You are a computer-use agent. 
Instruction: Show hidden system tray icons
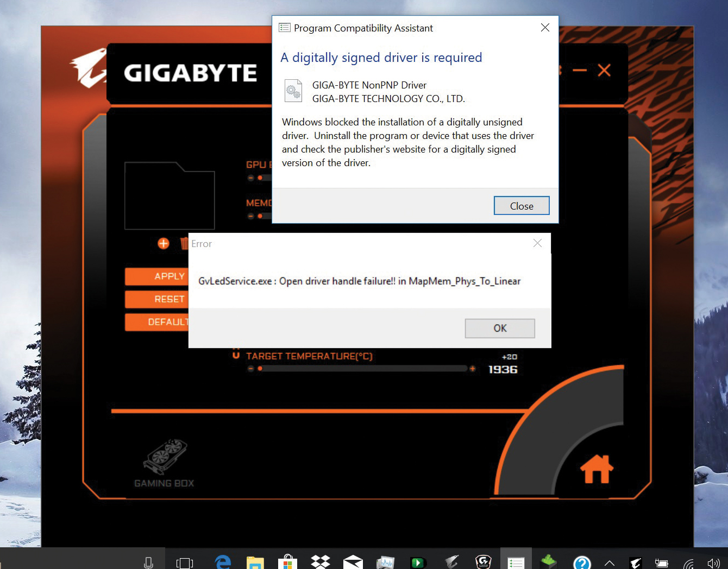tap(610, 564)
